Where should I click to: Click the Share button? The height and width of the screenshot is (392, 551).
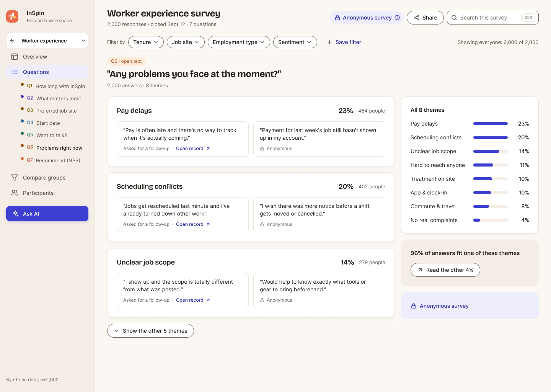pos(425,18)
